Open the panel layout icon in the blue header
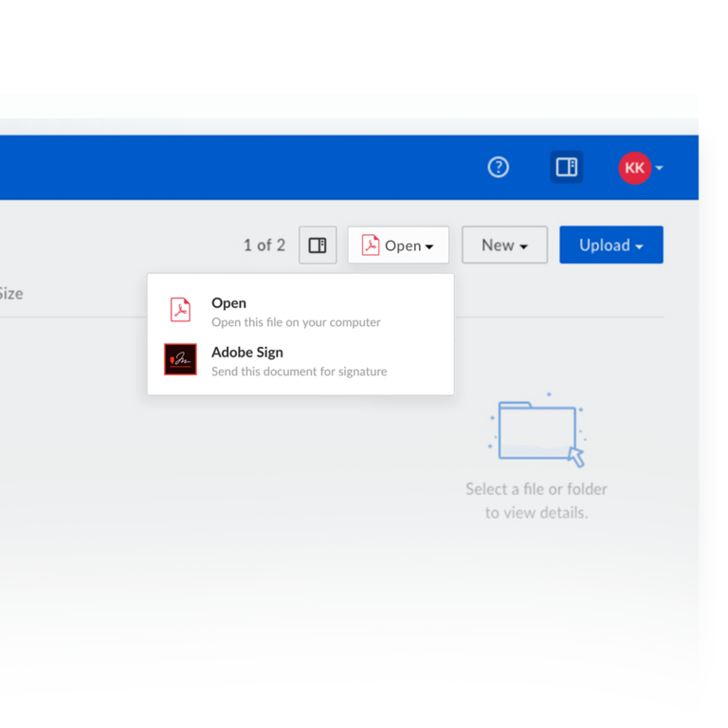 tap(567, 168)
